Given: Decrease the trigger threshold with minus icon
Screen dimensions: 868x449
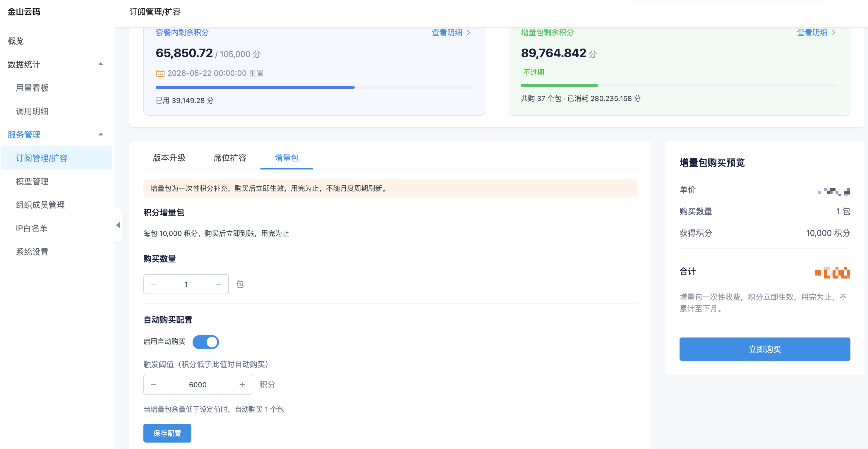Looking at the screenshot, I should (x=153, y=385).
